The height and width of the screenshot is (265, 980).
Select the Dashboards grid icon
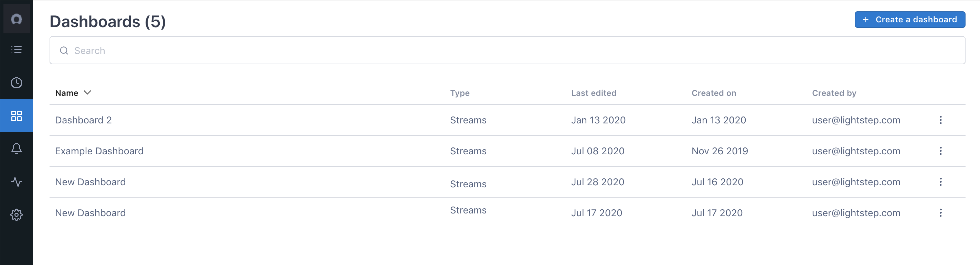[17, 115]
